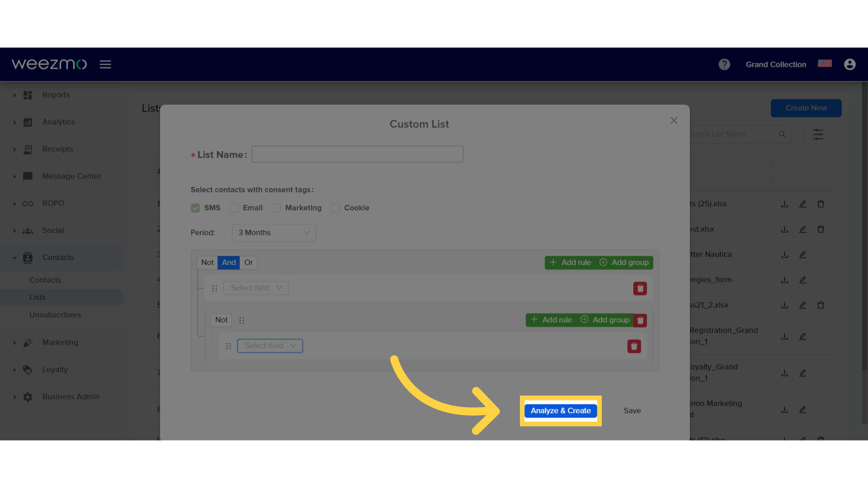
Task: Click the Social people icon
Action: pyautogui.click(x=28, y=230)
